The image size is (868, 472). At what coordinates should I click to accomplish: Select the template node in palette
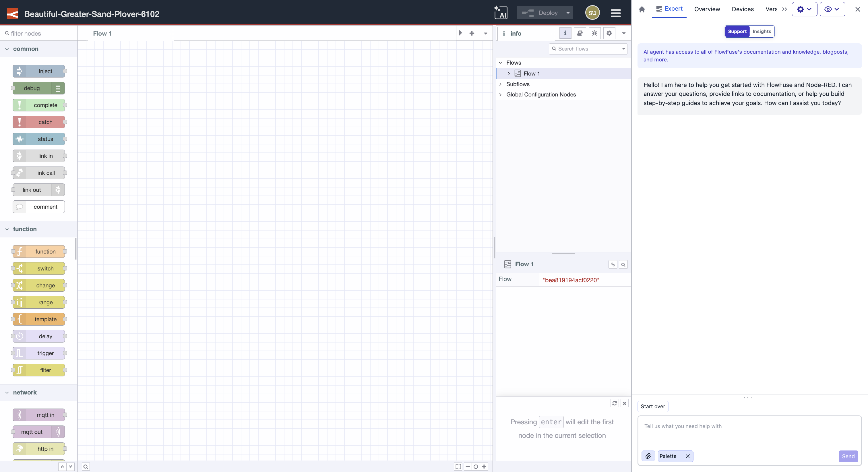click(x=39, y=319)
